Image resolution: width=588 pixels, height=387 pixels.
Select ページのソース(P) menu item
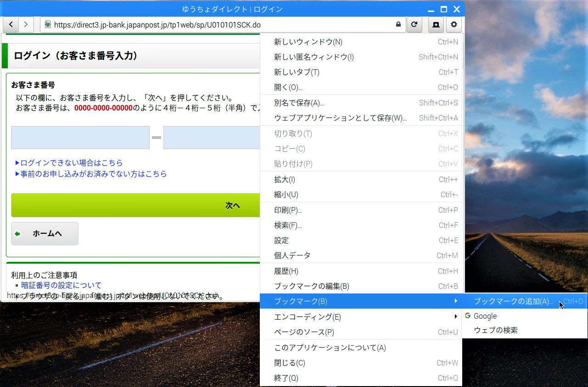361,332
